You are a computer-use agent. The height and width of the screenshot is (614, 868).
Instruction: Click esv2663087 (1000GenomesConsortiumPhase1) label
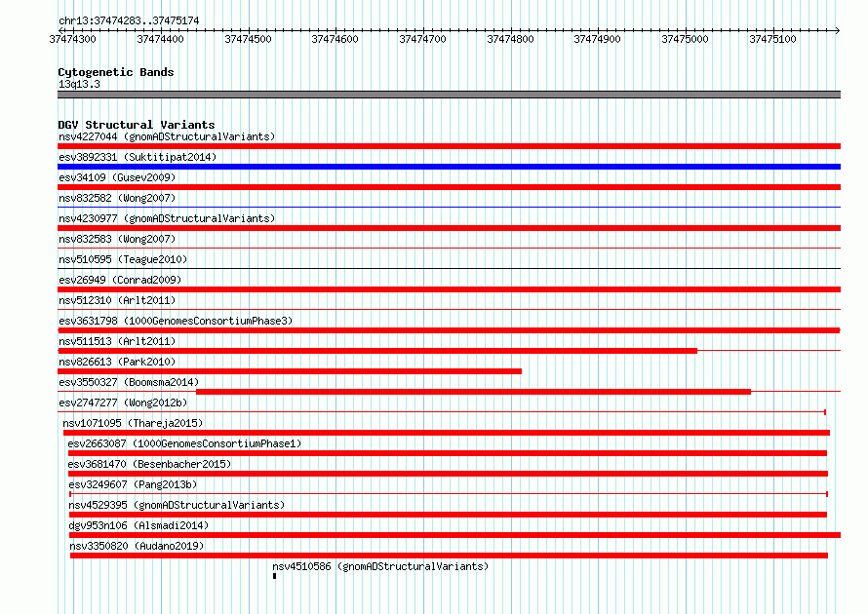pyautogui.click(x=184, y=443)
